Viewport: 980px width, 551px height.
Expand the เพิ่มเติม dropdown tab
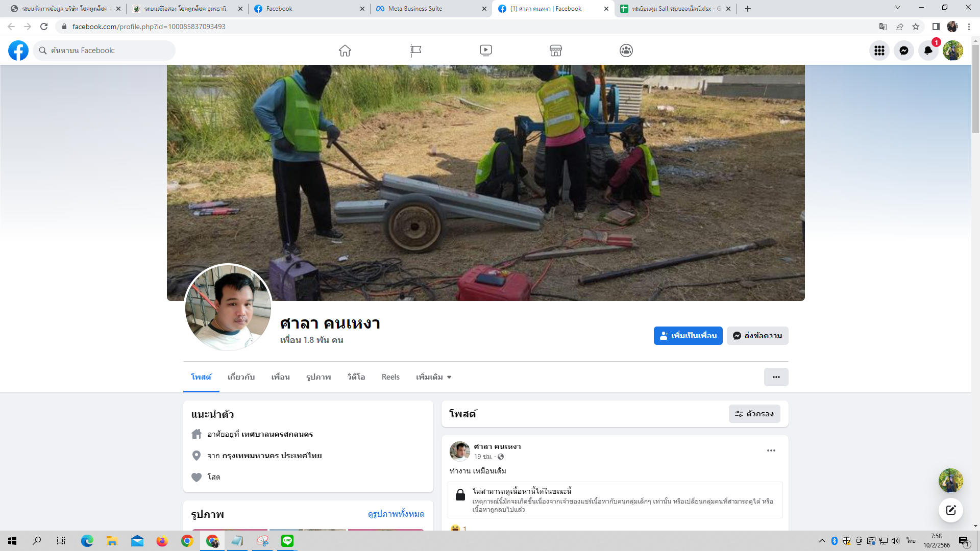pyautogui.click(x=433, y=377)
